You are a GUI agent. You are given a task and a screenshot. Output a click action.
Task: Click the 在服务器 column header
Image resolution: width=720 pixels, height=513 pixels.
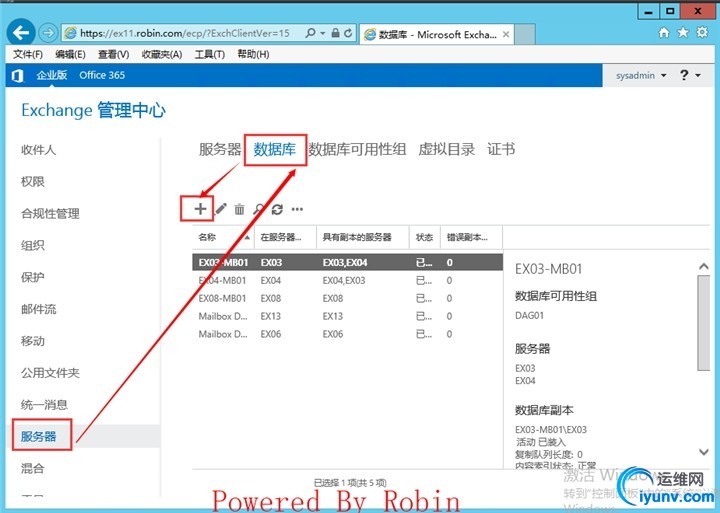[x=285, y=237]
